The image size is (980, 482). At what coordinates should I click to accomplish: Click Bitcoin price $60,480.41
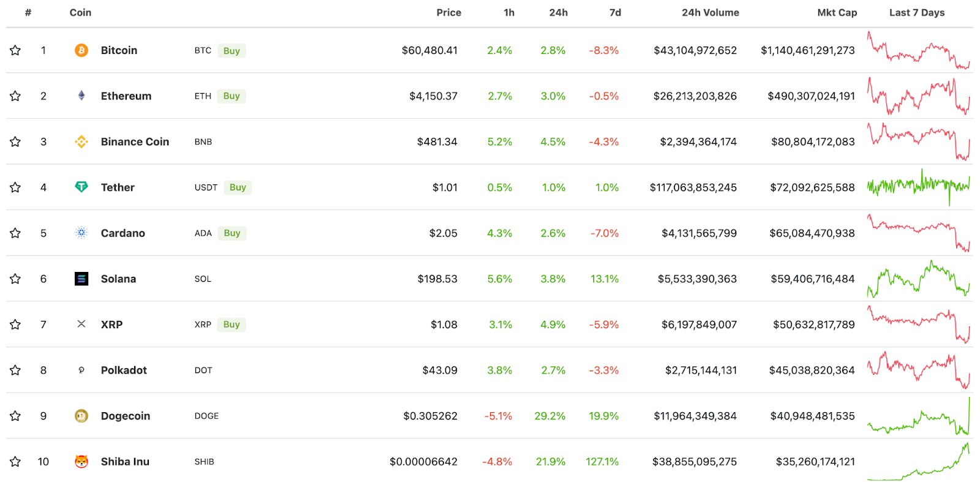pyautogui.click(x=429, y=50)
